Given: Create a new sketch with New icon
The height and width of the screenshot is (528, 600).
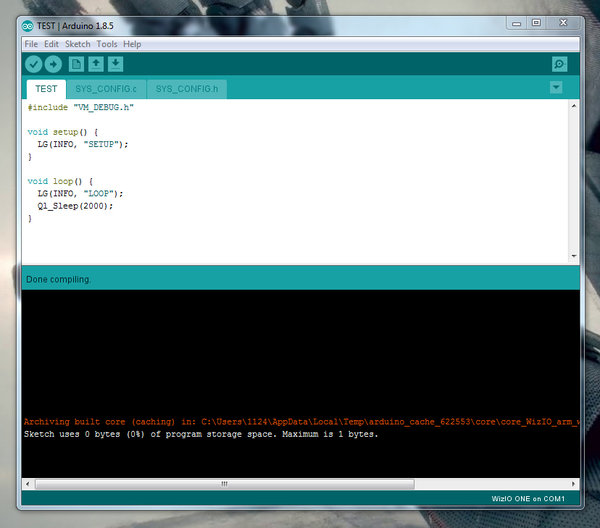Looking at the screenshot, I should 76,64.
